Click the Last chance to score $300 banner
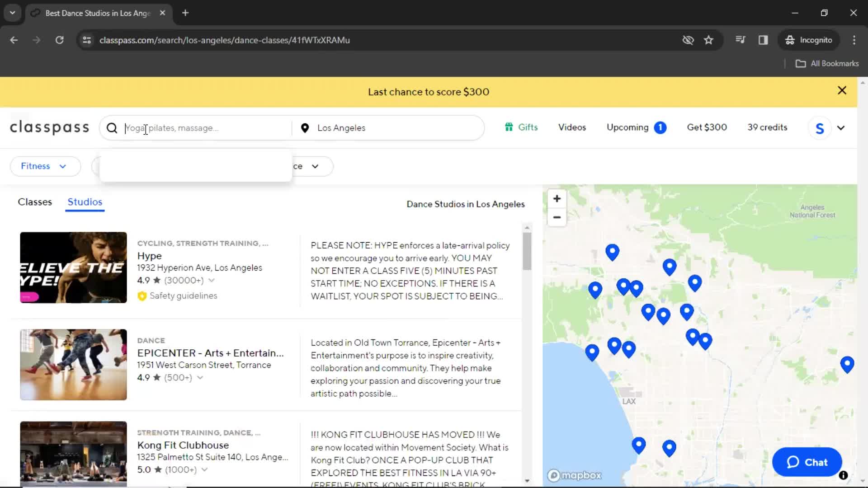The height and width of the screenshot is (488, 868). [x=428, y=92]
